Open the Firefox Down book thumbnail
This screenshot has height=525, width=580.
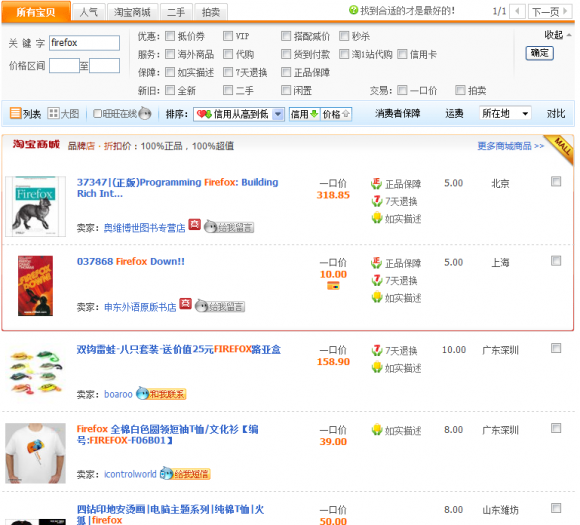[36, 286]
